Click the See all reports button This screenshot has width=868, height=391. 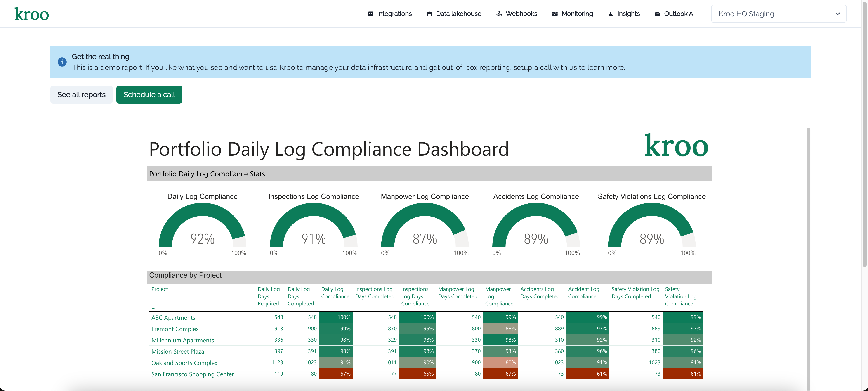81,94
